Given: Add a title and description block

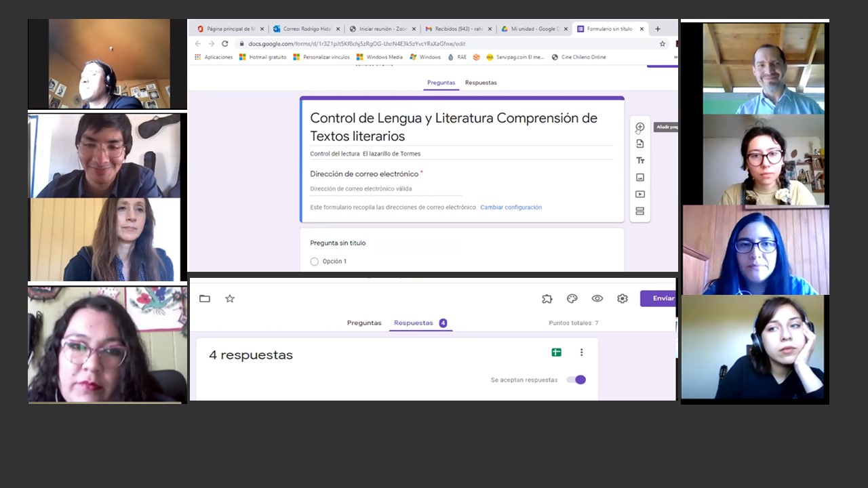Looking at the screenshot, I should coord(639,161).
